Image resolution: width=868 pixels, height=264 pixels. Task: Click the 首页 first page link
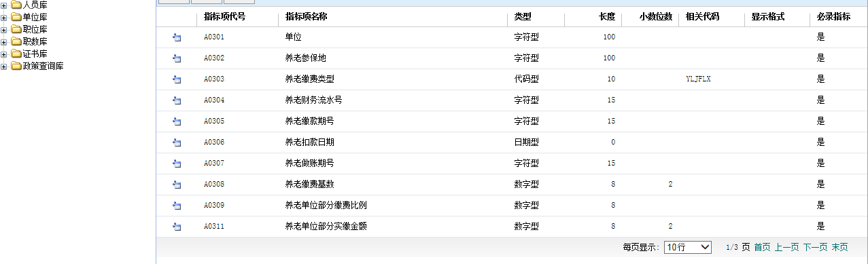(x=762, y=248)
